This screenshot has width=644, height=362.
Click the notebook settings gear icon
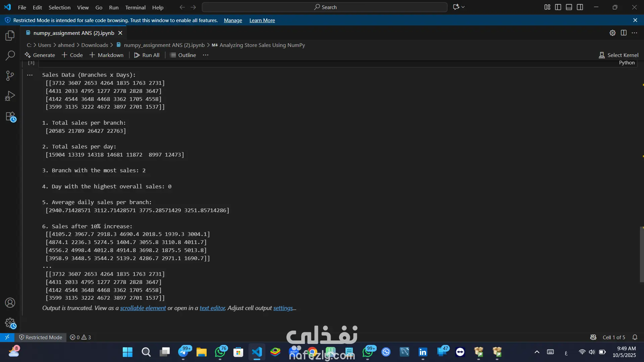point(612,33)
